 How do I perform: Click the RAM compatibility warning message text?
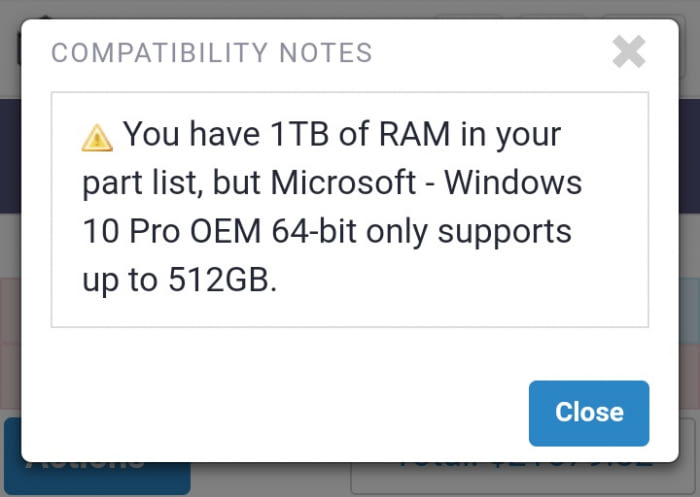point(332,207)
